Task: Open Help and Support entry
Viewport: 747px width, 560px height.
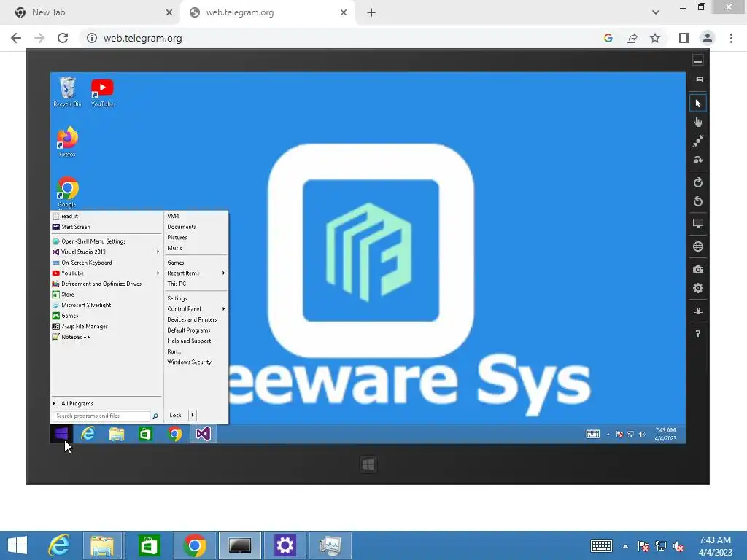Action: (189, 341)
